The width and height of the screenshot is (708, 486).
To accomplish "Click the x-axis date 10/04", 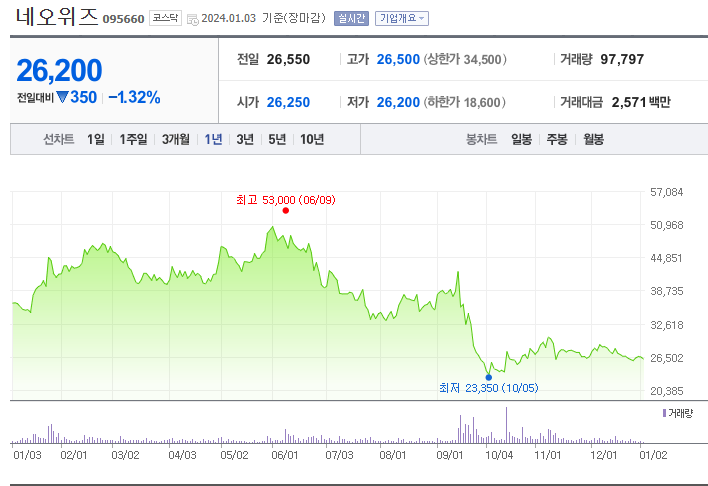I will 499,455.
